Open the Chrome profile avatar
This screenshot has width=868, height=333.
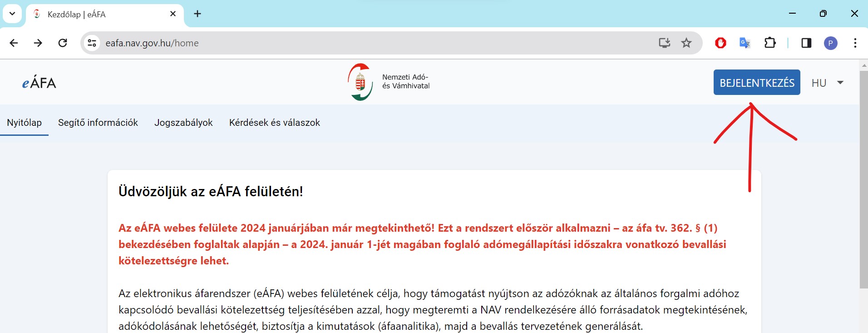831,43
